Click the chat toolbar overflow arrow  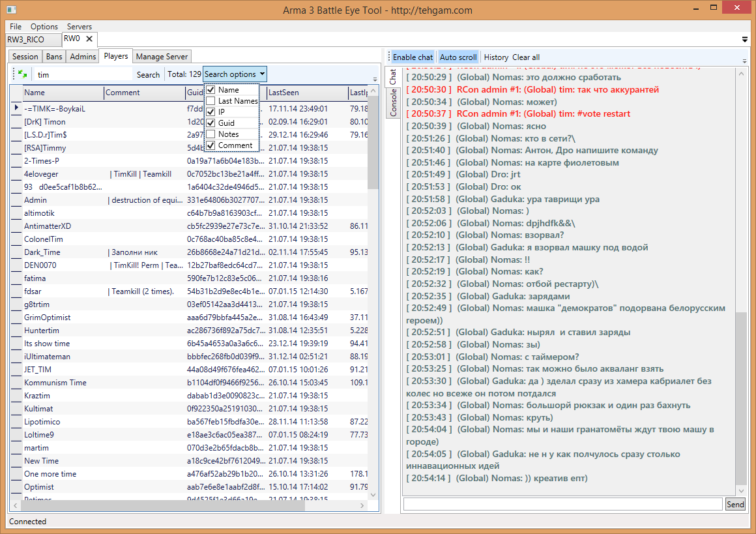pos(744,61)
